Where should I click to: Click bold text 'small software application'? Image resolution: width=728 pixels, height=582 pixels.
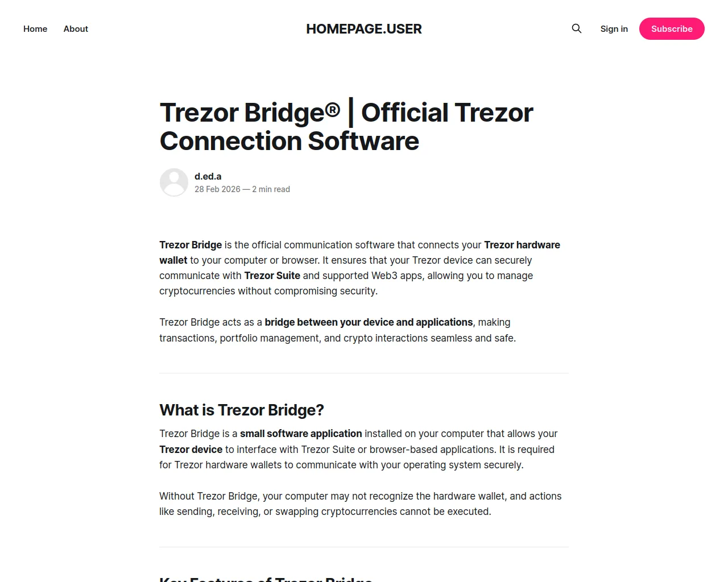pos(301,434)
